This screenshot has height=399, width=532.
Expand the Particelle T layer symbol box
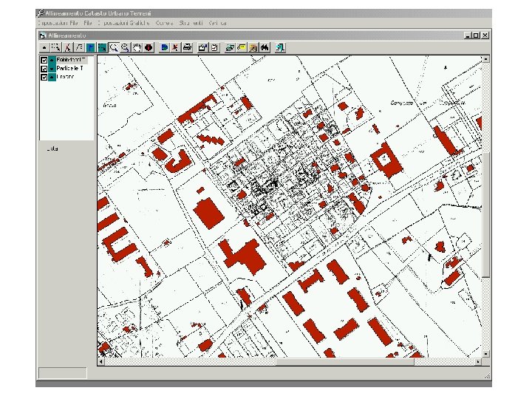pos(52,68)
